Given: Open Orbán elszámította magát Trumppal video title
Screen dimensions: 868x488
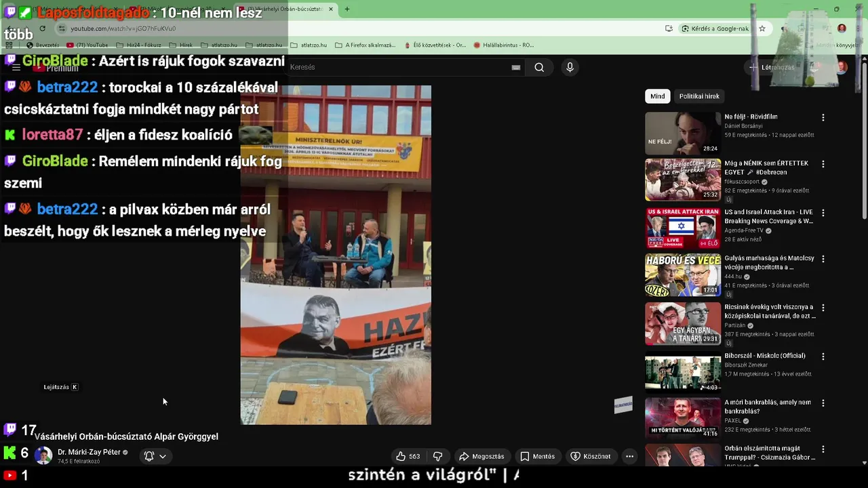Looking at the screenshot, I should coord(770,453).
